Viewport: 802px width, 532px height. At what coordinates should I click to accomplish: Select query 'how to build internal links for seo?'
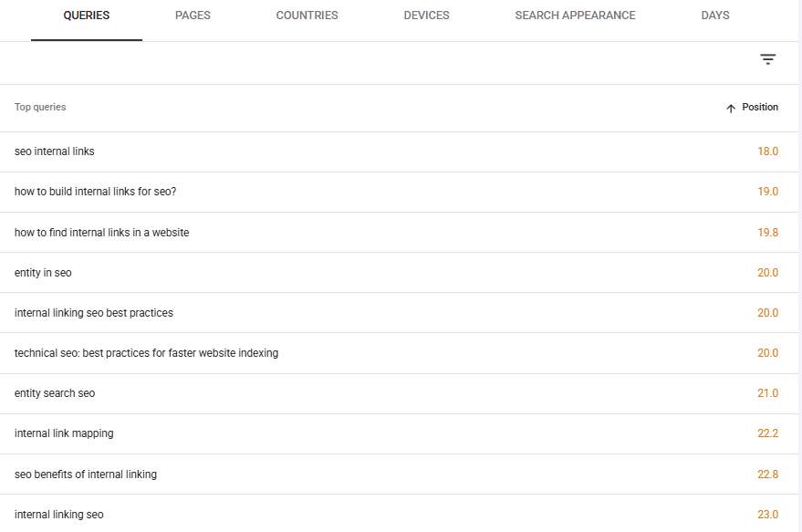point(95,192)
